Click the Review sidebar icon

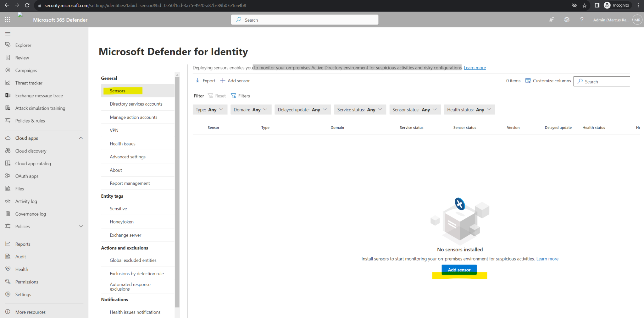click(x=8, y=58)
